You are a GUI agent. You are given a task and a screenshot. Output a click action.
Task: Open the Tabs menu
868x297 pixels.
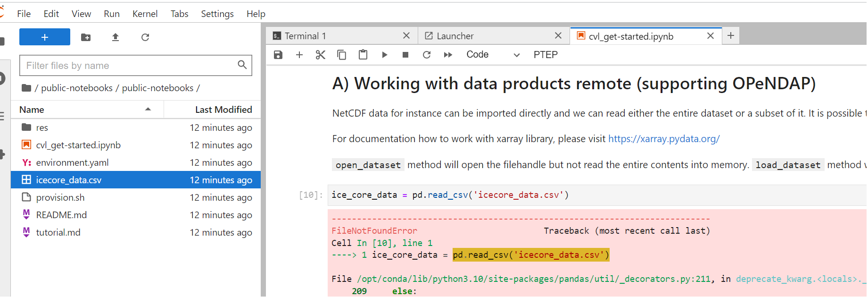[x=180, y=14]
